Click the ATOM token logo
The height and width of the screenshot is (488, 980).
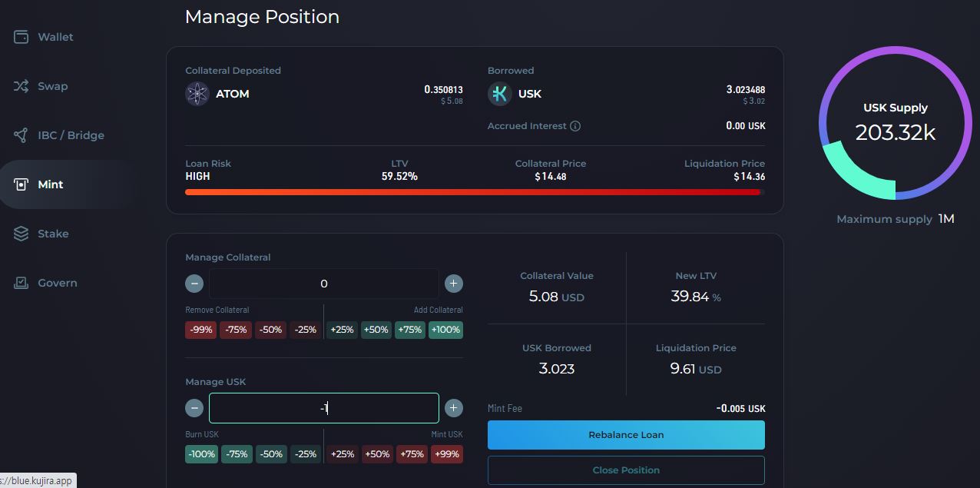click(x=197, y=94)
